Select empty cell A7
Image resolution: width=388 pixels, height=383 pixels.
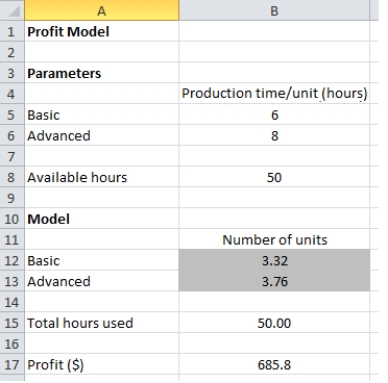[101, 156]
